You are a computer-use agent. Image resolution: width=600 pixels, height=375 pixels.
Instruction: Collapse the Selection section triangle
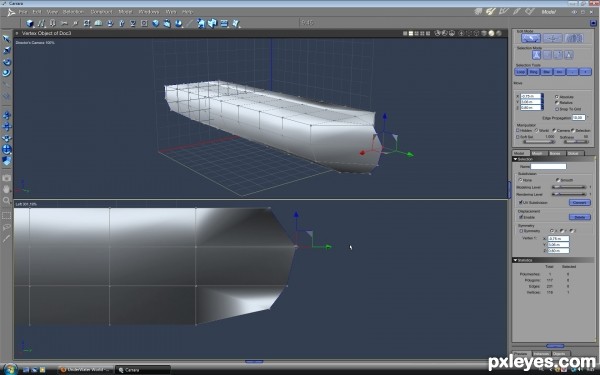pos(515,159)
